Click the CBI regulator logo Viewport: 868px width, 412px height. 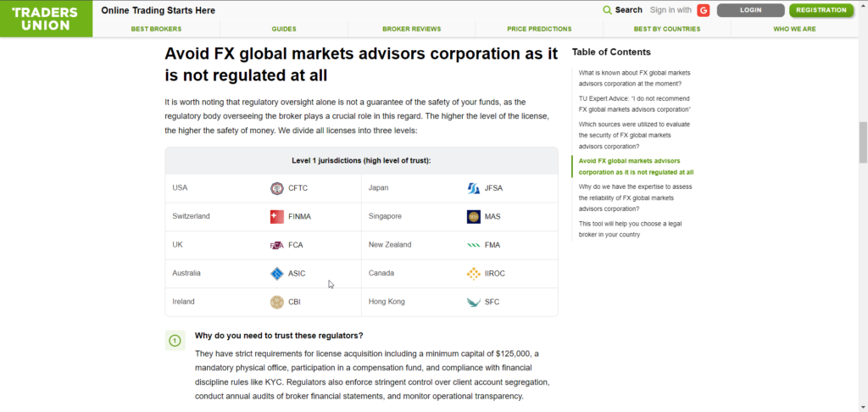[x=277, y=303]
